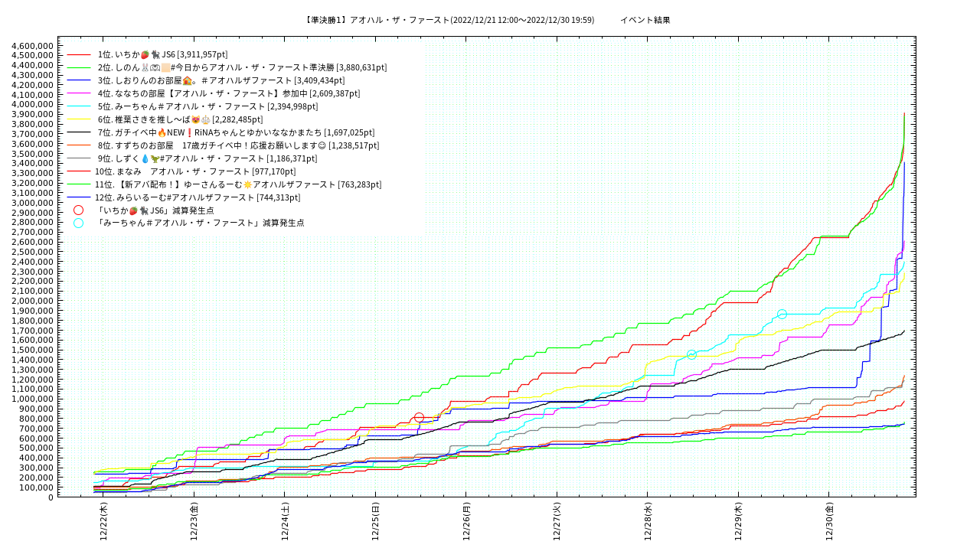Select legend entry 6位 椎葉さきを推し〜ば
This screenshot has height=551, width=980.
180,119
